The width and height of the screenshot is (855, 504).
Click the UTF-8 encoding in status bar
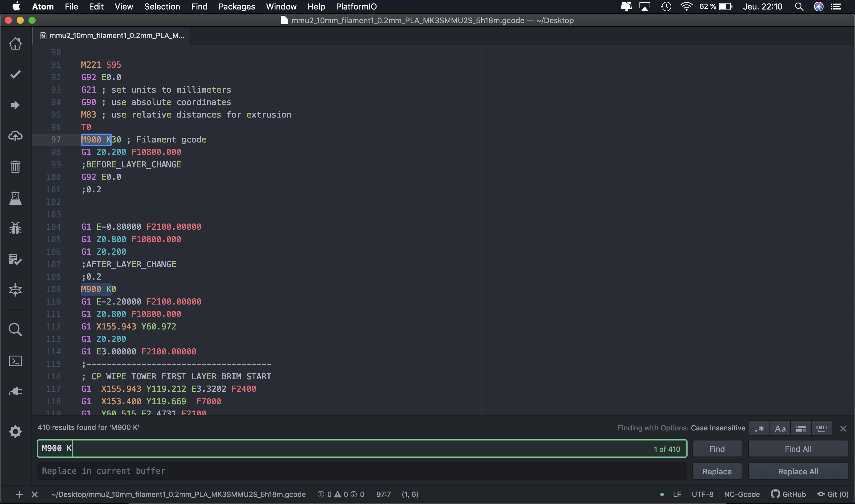pyautogui.click(x=702, y=494)
